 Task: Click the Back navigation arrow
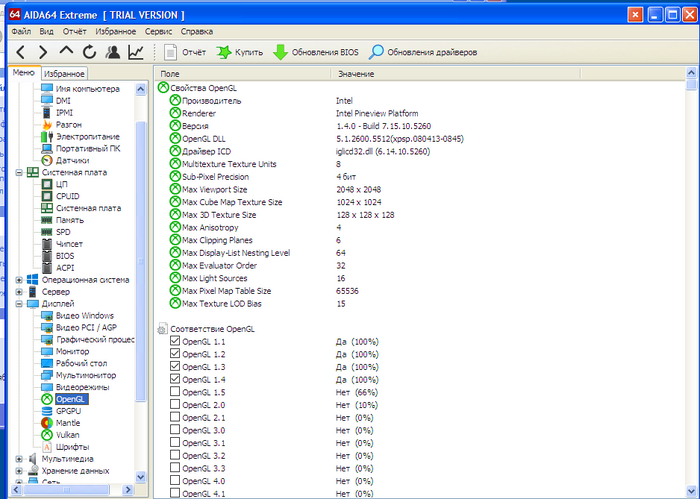(x=19, y=52)
